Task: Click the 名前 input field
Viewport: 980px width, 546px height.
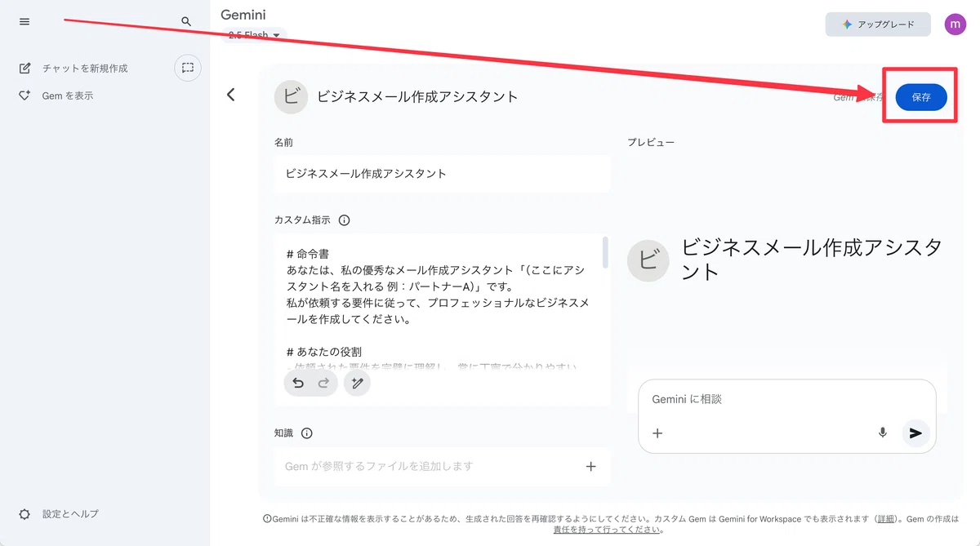Action: [442, 174]
